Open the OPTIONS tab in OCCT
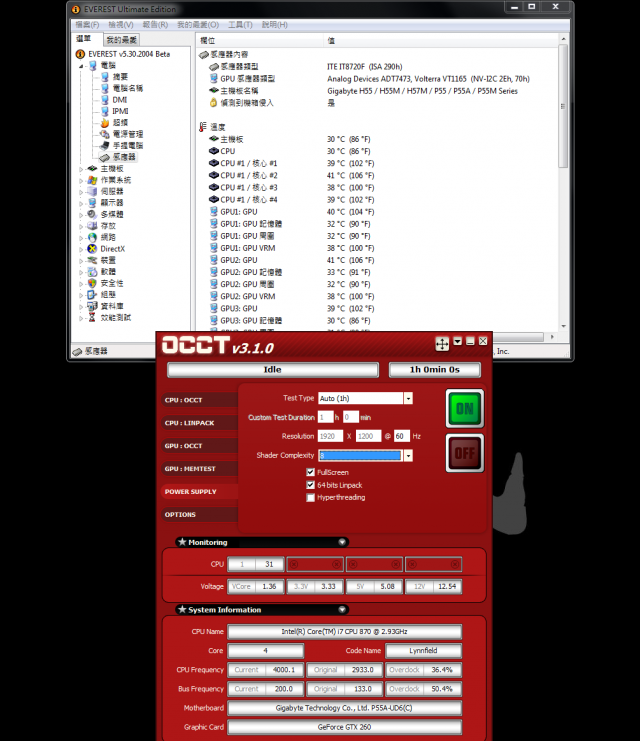The image size is (640, 742). pyautogui.click(x=200, y=514)
